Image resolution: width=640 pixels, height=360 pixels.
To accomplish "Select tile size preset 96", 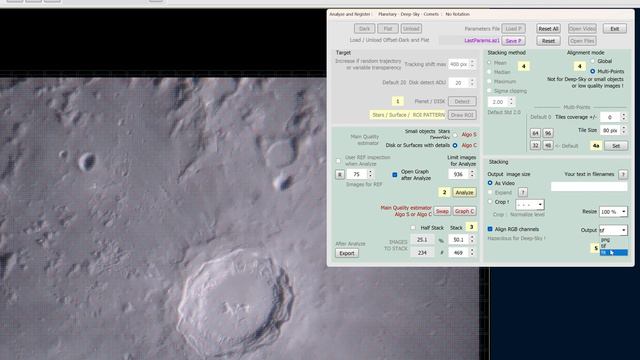I will point(548,133).
